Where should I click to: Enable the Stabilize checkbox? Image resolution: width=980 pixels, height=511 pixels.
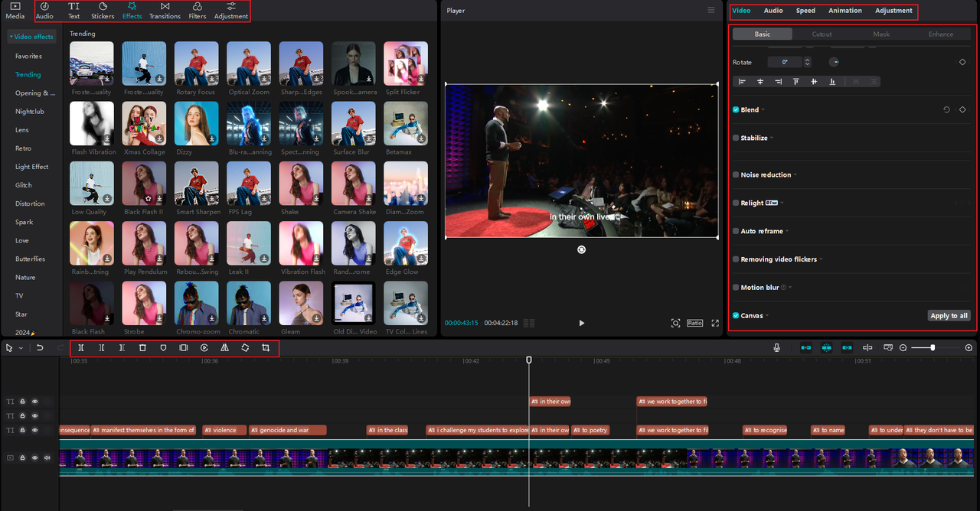736,138
